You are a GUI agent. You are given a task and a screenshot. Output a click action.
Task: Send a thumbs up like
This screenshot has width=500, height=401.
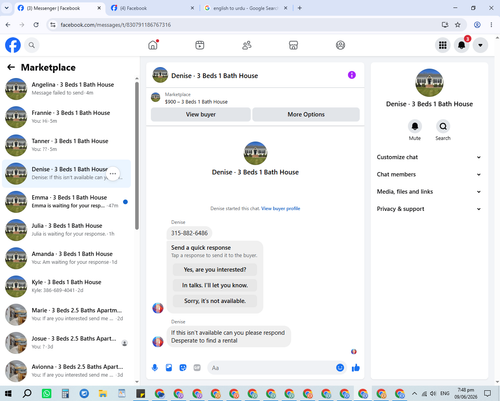(356, 368)
